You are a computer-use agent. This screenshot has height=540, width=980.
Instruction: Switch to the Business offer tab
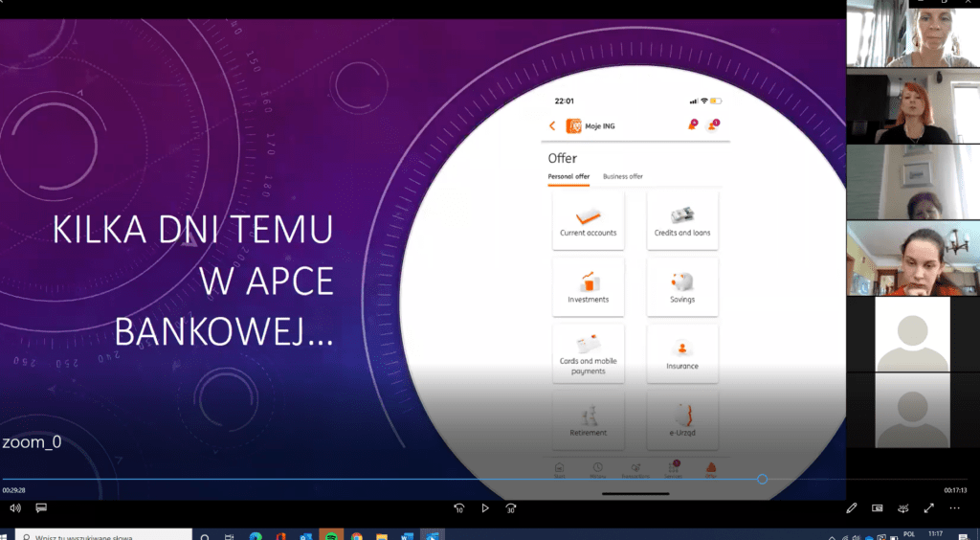point(622,177)
